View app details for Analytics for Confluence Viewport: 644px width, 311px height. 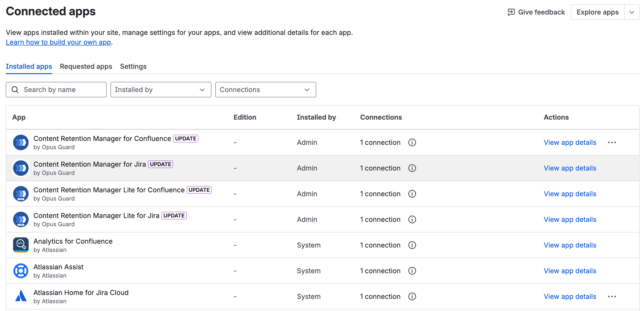(x=570, y=245)
